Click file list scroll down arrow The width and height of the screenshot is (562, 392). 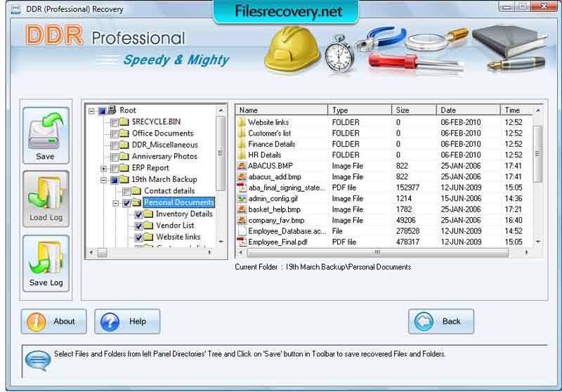point(537,242)
